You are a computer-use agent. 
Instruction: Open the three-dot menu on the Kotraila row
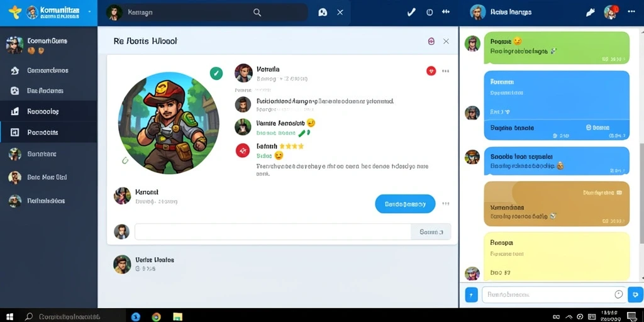coord(445,71)
